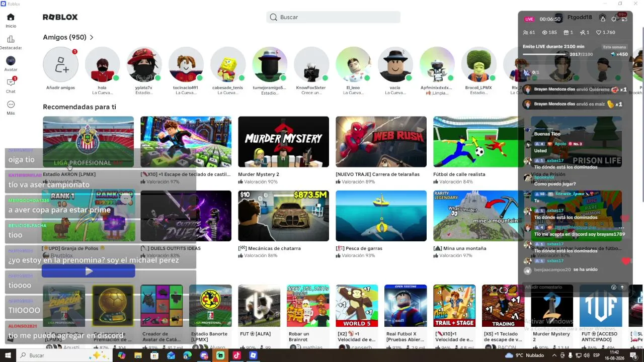
Task: Open the Murder Mystery 2 title link
Action: 259,174
